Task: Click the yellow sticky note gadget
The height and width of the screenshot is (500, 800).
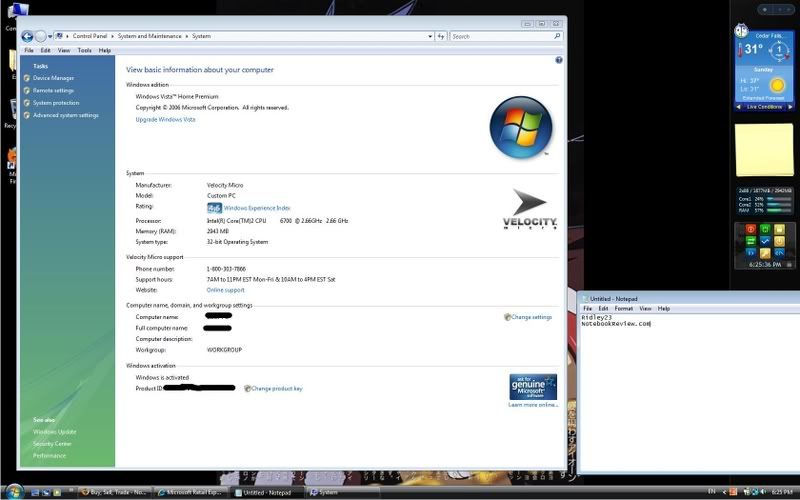Action: point(764,149)
